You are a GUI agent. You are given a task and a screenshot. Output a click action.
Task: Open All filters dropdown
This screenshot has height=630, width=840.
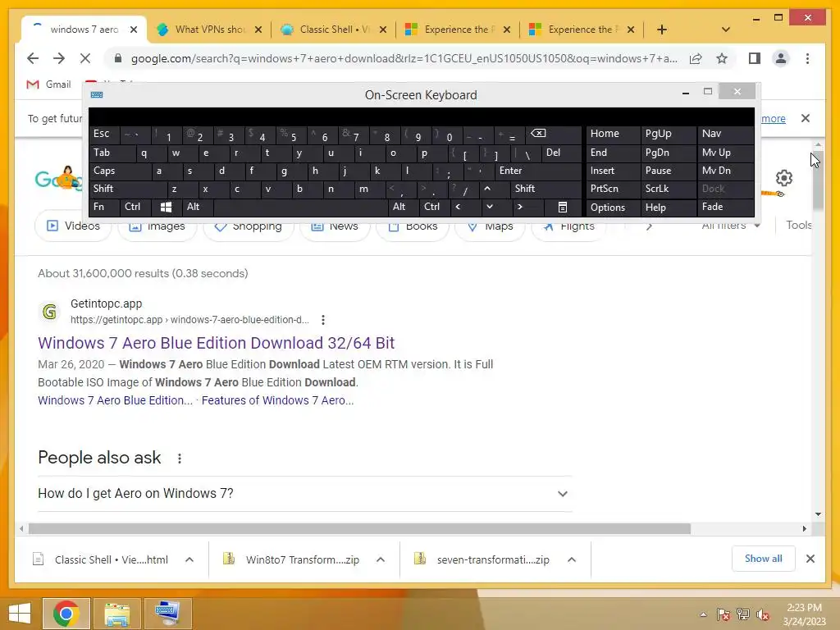point(731,226)
